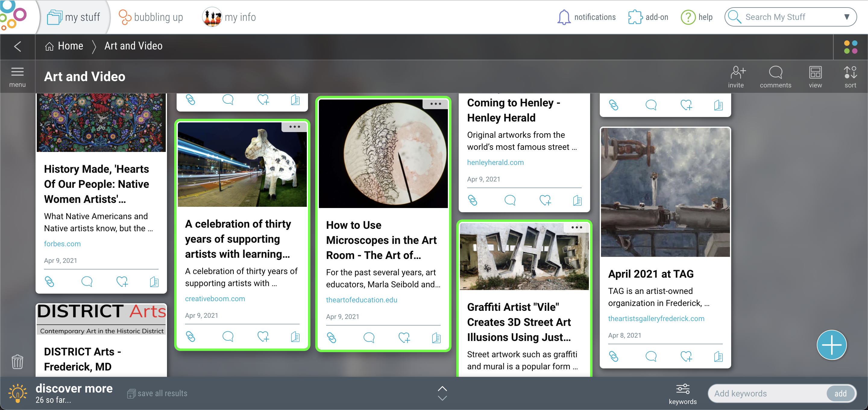Comment on the celebration of thirty years card

tap(228, 336)
